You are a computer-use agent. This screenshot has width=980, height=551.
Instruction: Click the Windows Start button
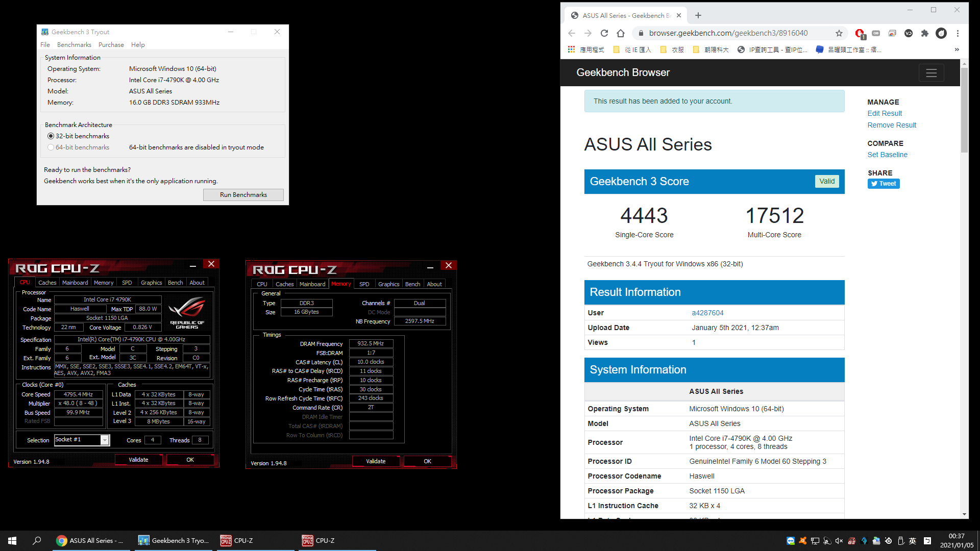(12, 541)
